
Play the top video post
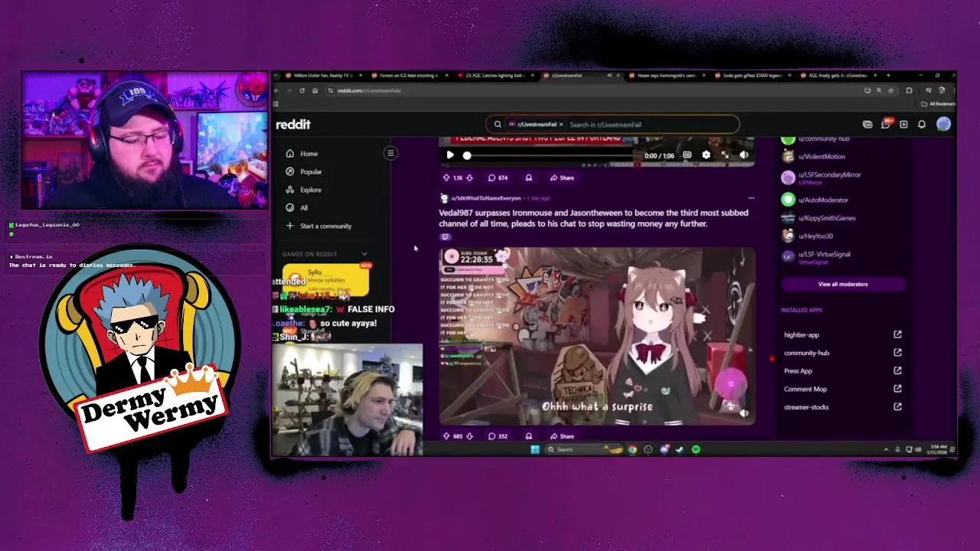pos(450,155)
